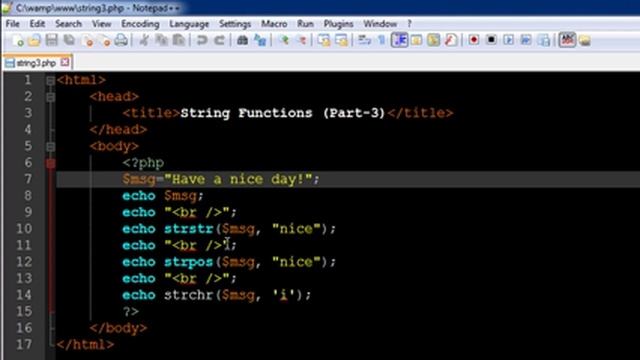640x360 pixels.
Task: Click the strstr function on line 10
Action: (189, 229)
